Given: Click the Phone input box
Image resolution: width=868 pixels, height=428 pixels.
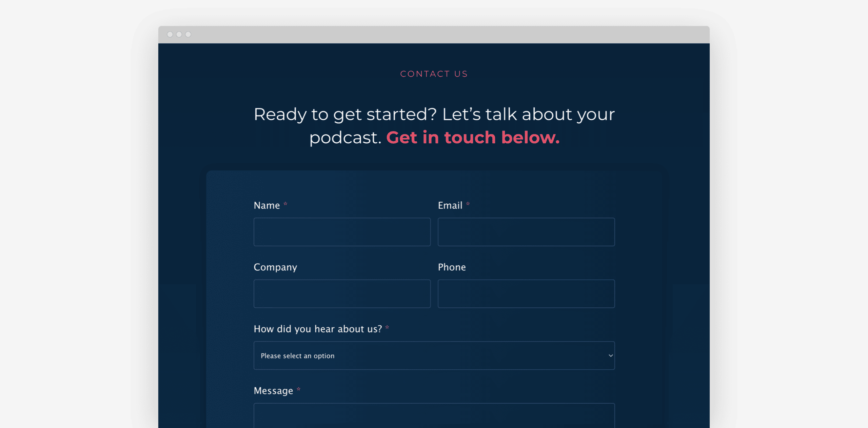Looking at the screenshot, I should pyautogui.click(x=526, y=293).
